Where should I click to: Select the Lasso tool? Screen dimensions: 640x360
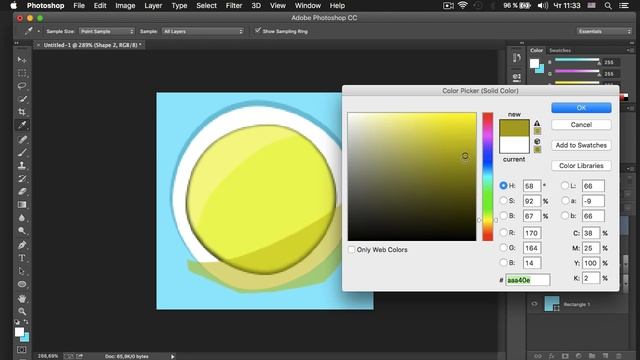tap(22, 86)
